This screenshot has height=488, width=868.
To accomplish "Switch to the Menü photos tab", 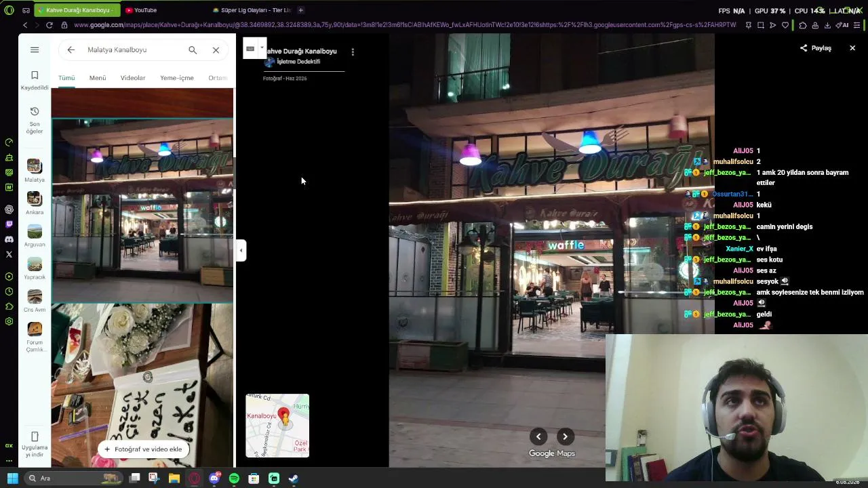I will coord(98,78).
